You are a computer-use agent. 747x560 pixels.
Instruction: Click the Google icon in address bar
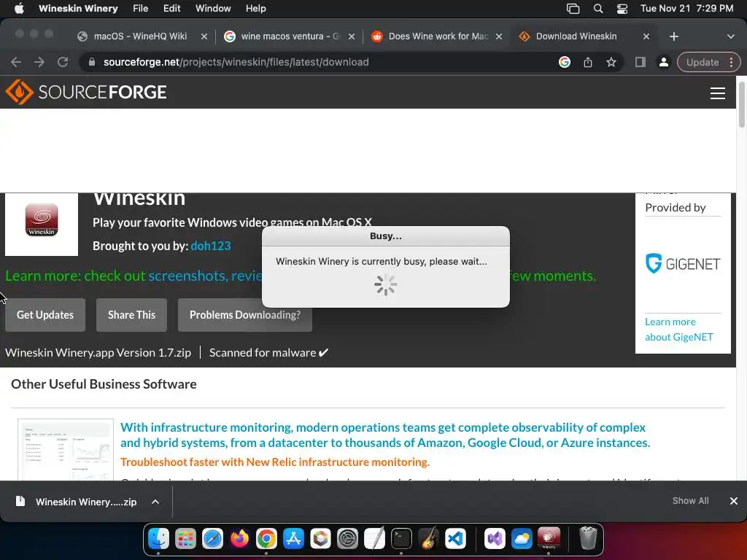point(565,62)
